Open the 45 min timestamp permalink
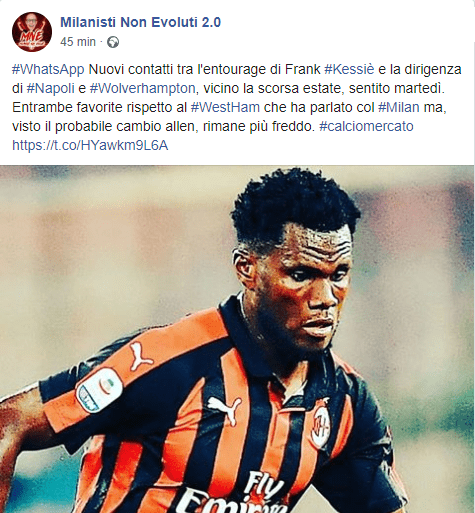Viewport: 475px width, 513px height. click(x=78, y=42)
